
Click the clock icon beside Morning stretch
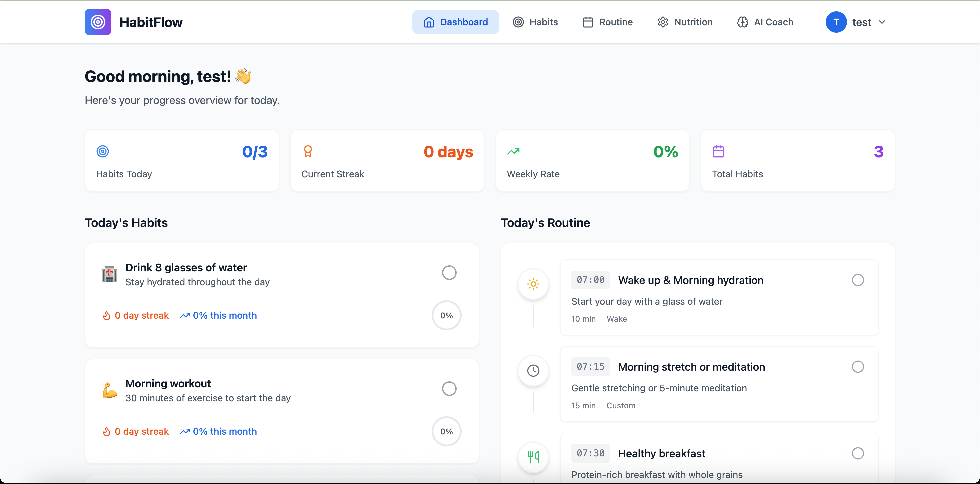point(533,371)
